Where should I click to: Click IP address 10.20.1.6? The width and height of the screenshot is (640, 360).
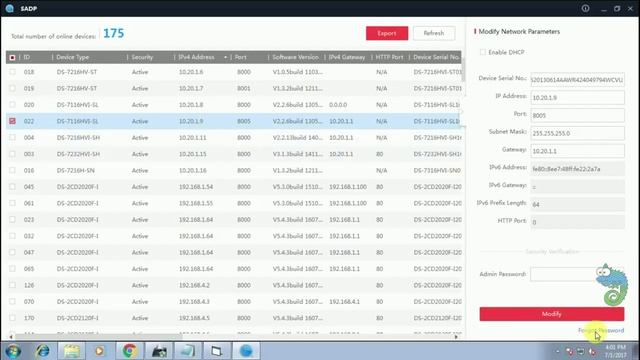tap(191, 72)
